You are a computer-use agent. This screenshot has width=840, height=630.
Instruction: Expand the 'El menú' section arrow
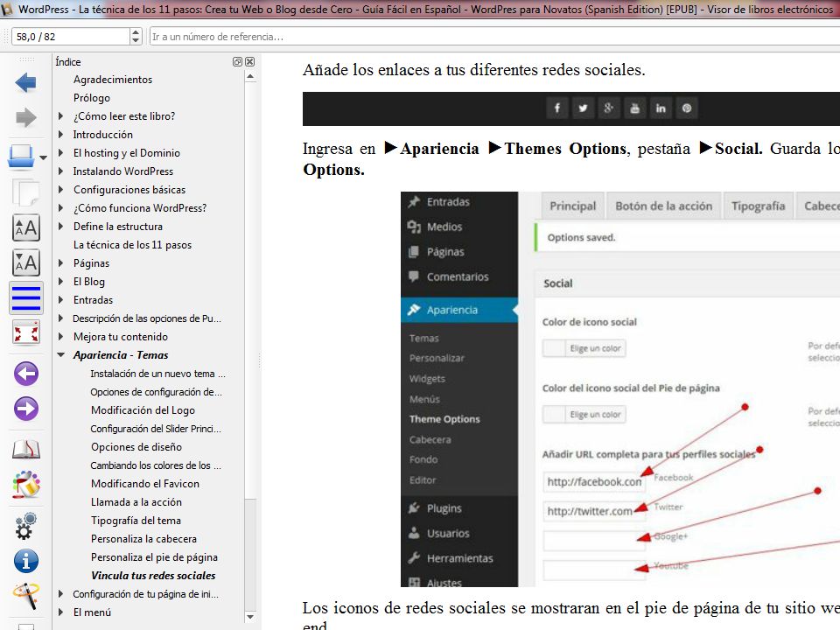pyautogui.click(x=60, y=612)
